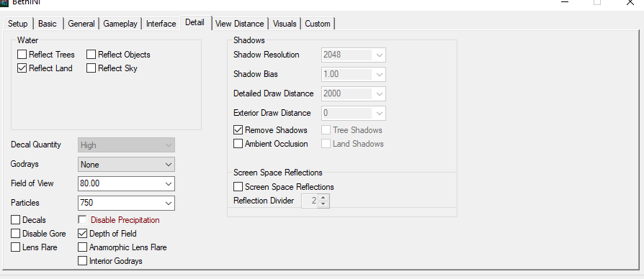Switch to the View Distance tab
644x279 pixels.
pos(239,24)
